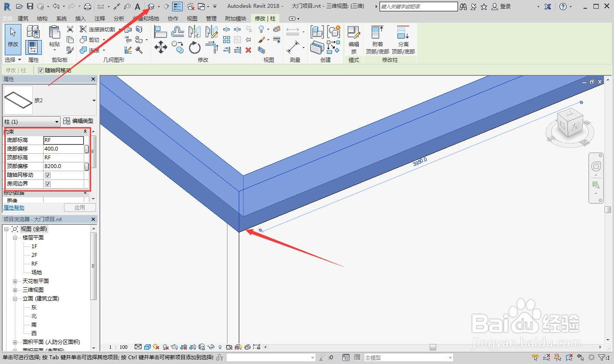Collapse the 立面 (建筑立面) tree node
The width and height of the screenshot is (614, 364).
tap(15, 299)
